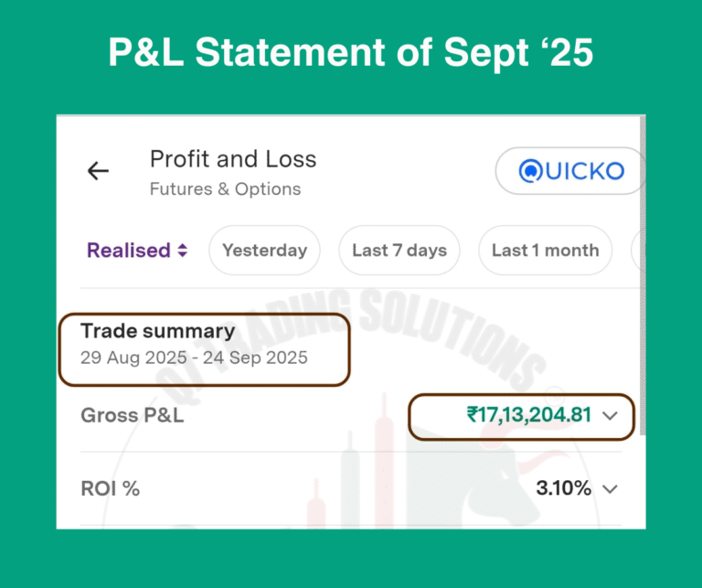Click the P&L Statement of Sept '25 banner title
This screenshot has width=702, height=588.
(x=351, y=53)
